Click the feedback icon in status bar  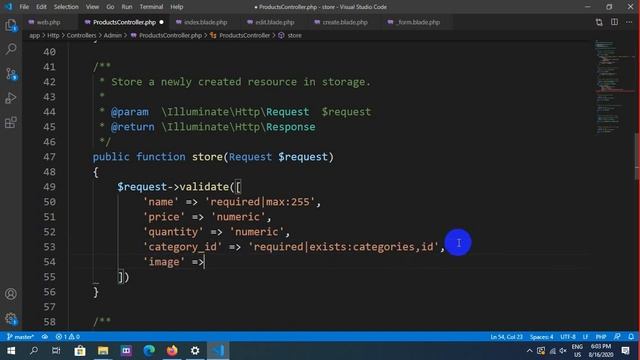pos(617,337)
